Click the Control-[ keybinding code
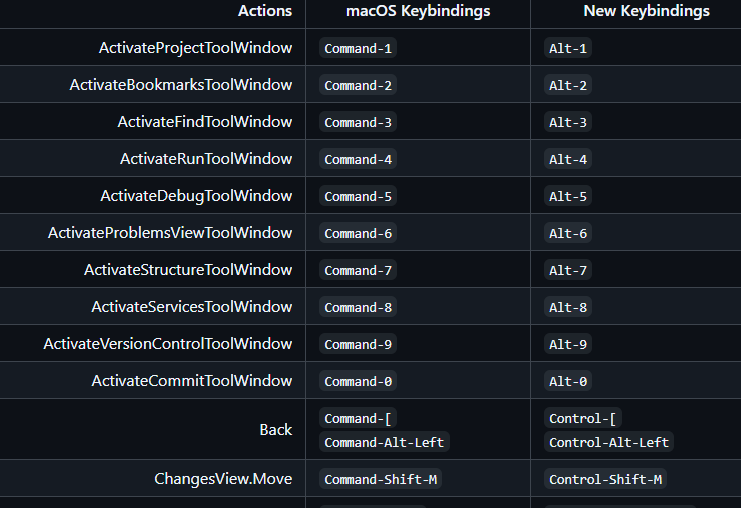Screen dimensions: 741x508 pos(585,417)
